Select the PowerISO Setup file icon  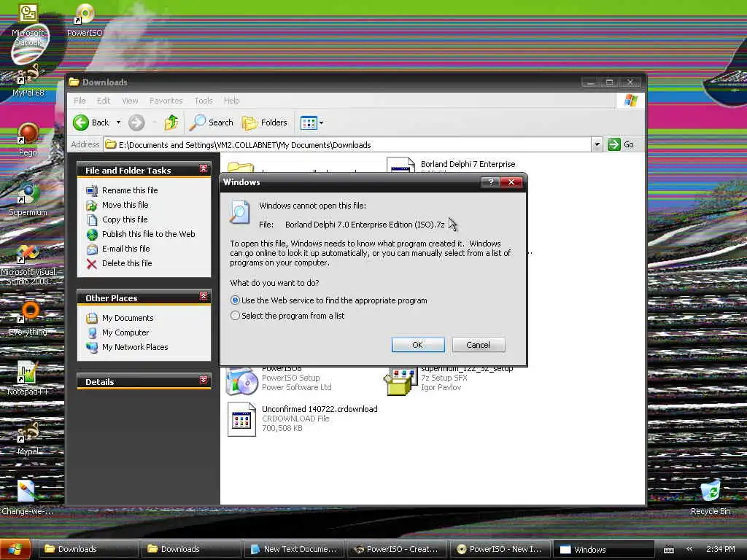click(241, 381)
